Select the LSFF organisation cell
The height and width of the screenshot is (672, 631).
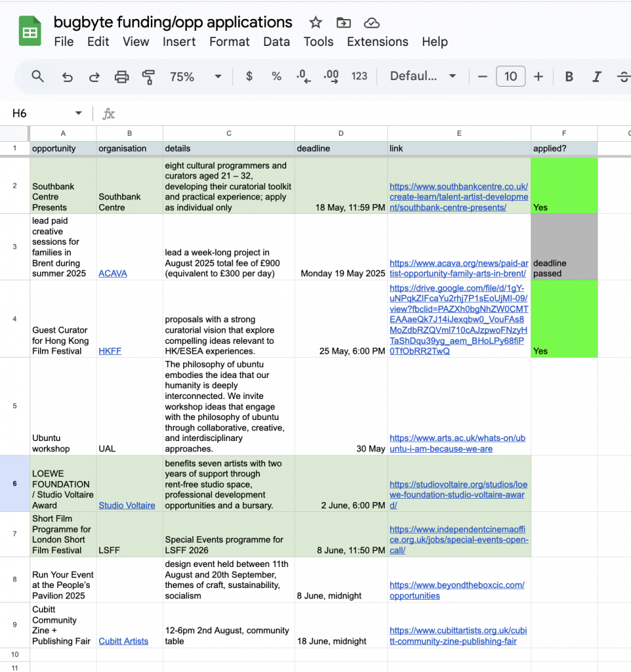coord(129,534)
